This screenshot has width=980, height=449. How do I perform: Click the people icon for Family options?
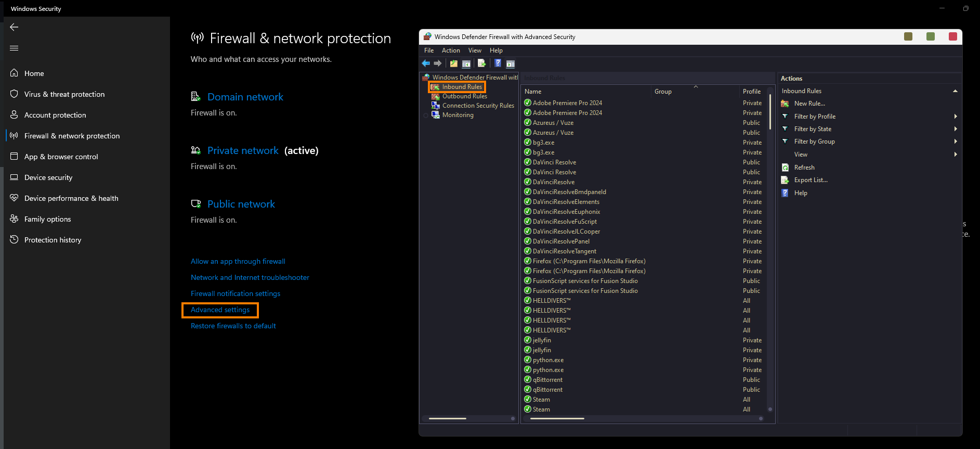[x=14, y=219]
